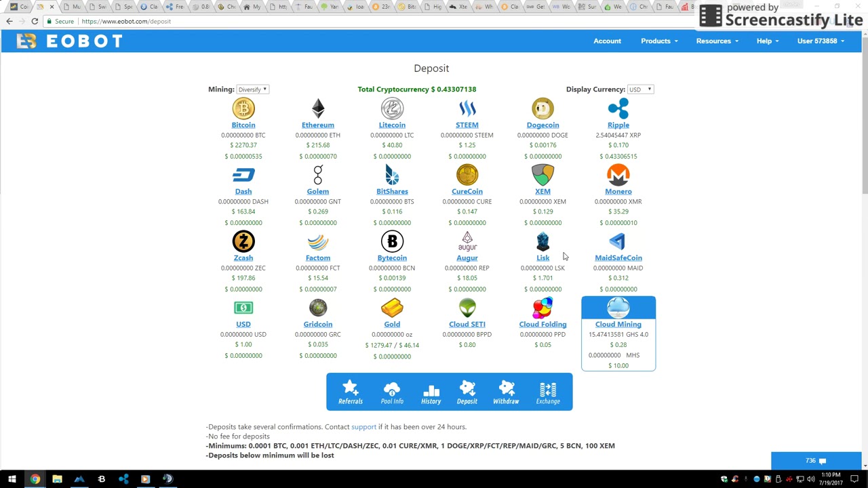868x488 pixels.
Task: Expand the Products menu
Action: [659, 41]
